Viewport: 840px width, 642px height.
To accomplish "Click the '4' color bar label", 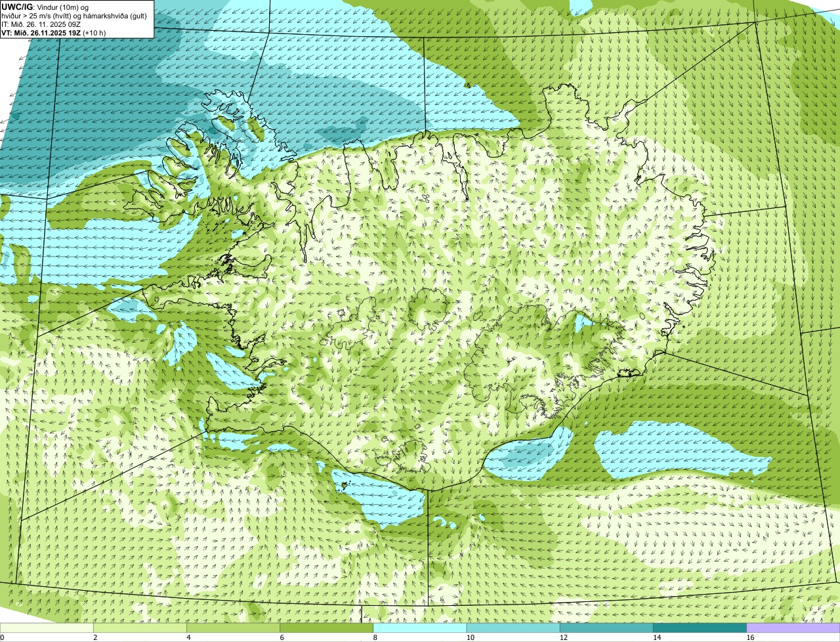I will pyautogui.click(x=188, y=637).
